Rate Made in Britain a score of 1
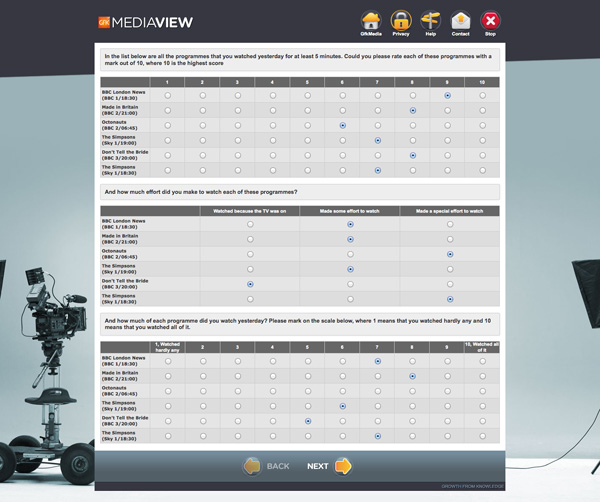 coord(167,110)
